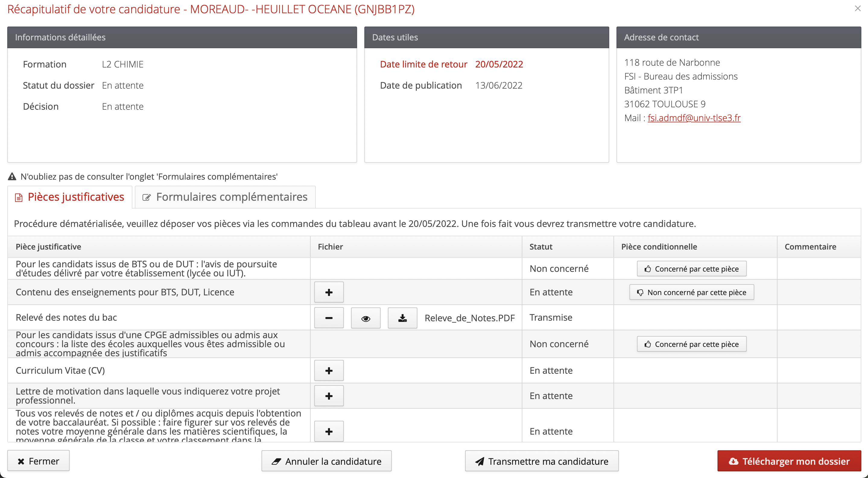
Task: Add file for Curriculum Vitae (CV)
Action: [x=328, y=370]
